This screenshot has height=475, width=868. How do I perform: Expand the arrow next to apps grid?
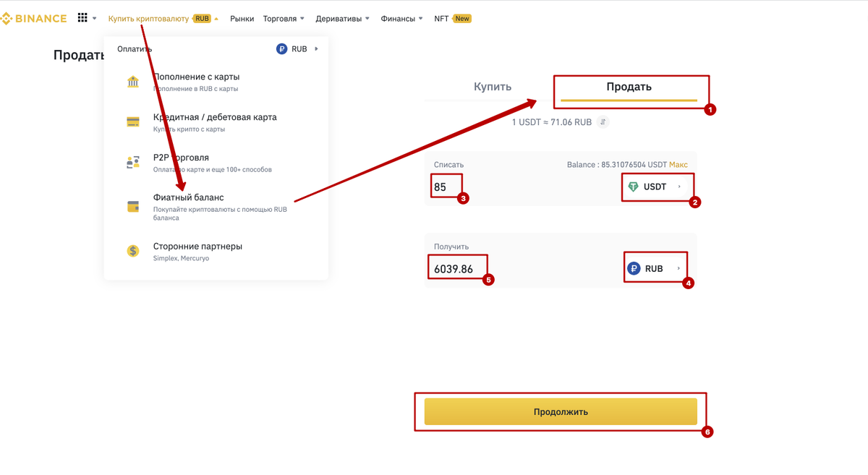point(95,19)
